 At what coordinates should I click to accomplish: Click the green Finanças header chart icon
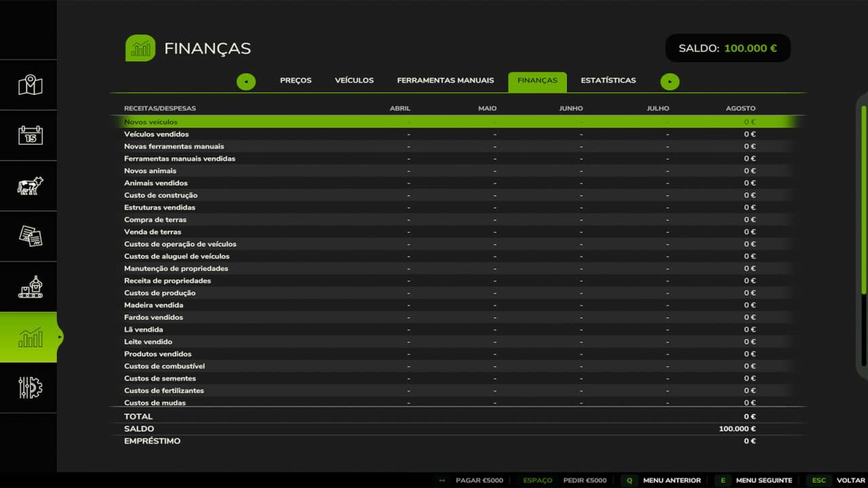pyautogui.click(x=140, y=48)
